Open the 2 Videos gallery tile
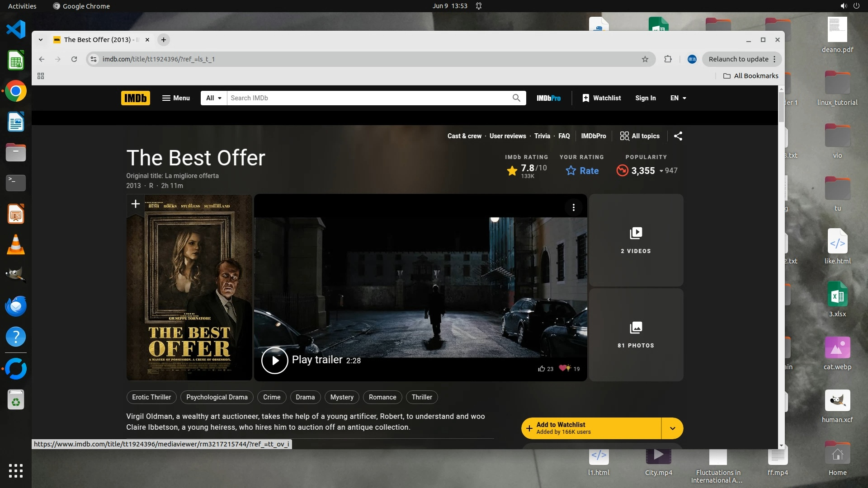This screenshot has height=488, width=868. pyautogui.click(x=636, y=240)
